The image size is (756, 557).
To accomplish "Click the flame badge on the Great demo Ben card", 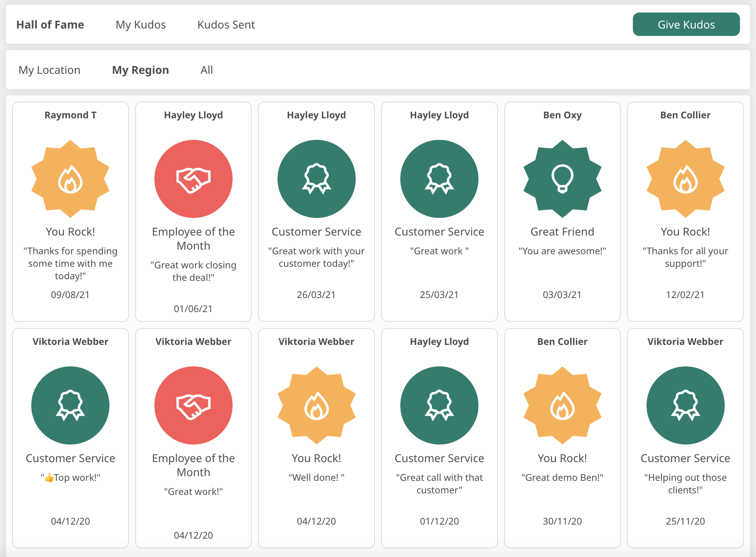I will 562,405.
